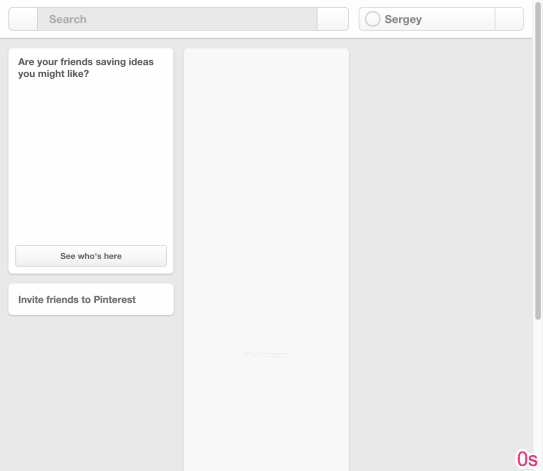Click the vertical page scrollbar thumb
543x471 pixels.
pyautogui.click(x=538, y=160)
